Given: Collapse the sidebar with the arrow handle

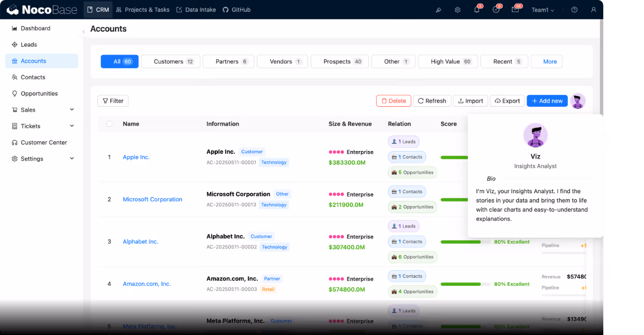Looking at the screenshot, I should pyautogui.click(x=83, y=32).
